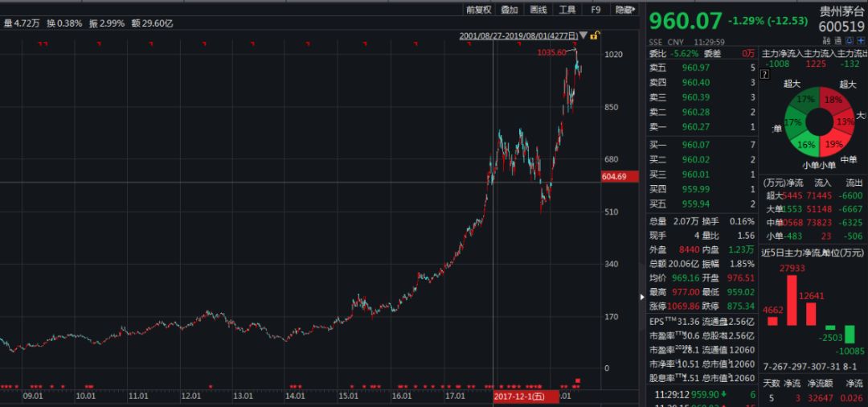The image size is (868, 407).
Task: Open the 工具 tools menu
Action: [567, 10]
